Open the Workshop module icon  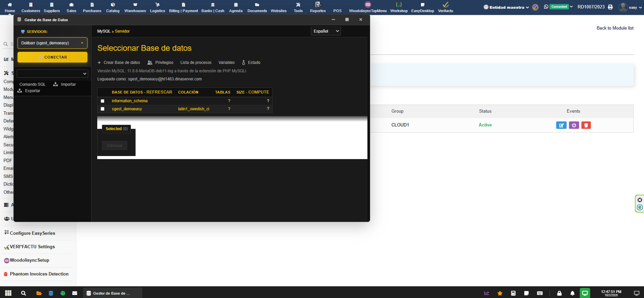[399, 7]
